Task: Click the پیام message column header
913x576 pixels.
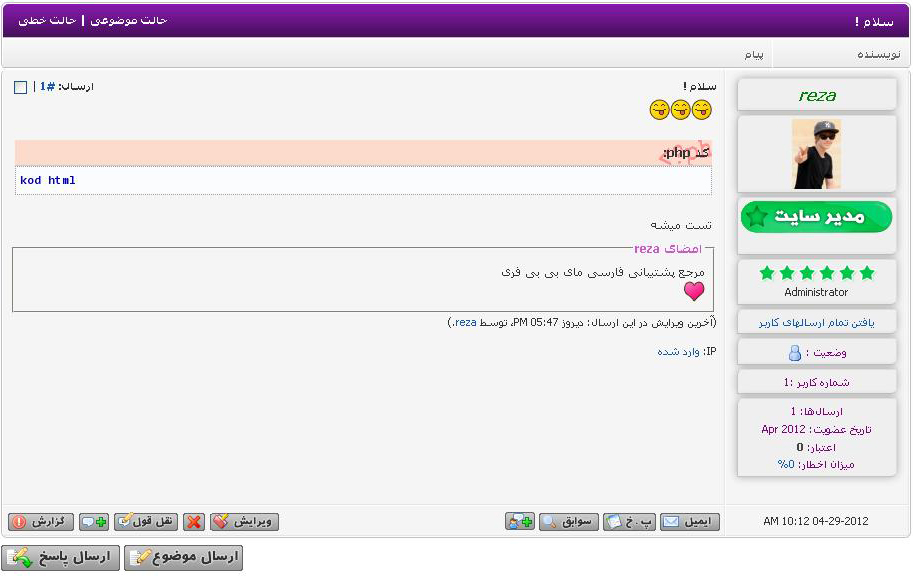Action: [754, 54]
